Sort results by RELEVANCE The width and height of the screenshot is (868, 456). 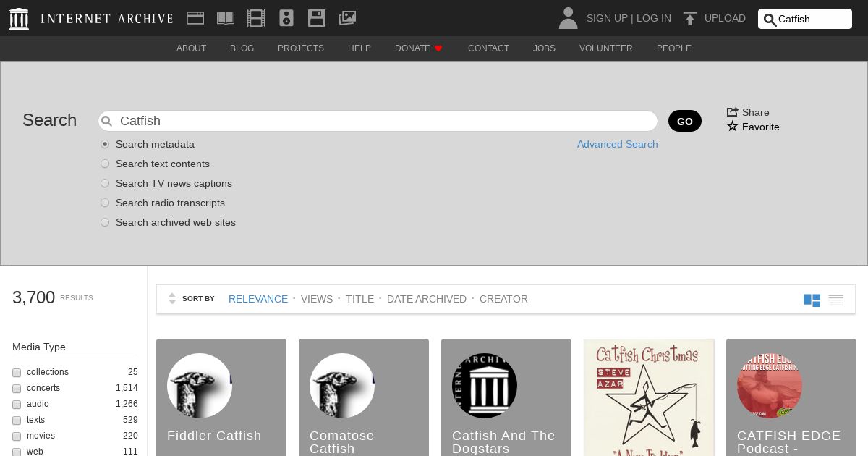[258, 299]
